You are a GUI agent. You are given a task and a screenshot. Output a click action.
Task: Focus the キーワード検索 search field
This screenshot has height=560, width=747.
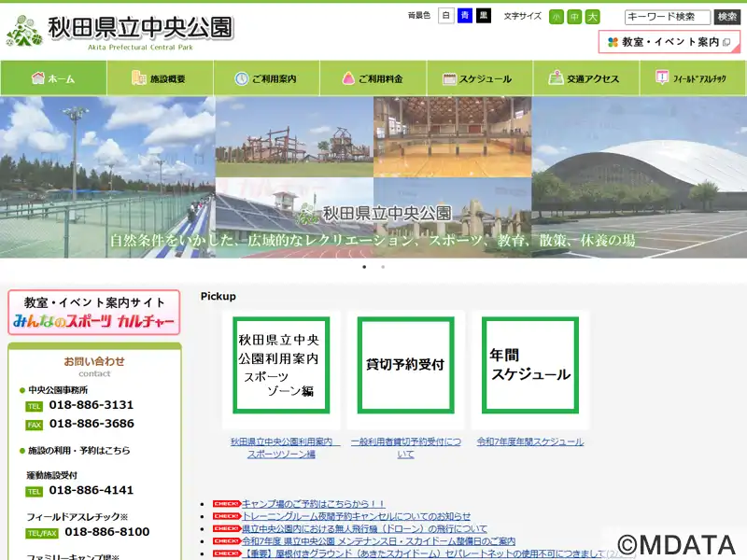667,17
